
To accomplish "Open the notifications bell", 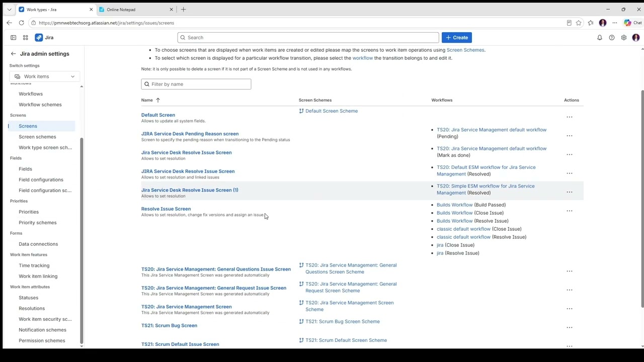I will (600, 38).
